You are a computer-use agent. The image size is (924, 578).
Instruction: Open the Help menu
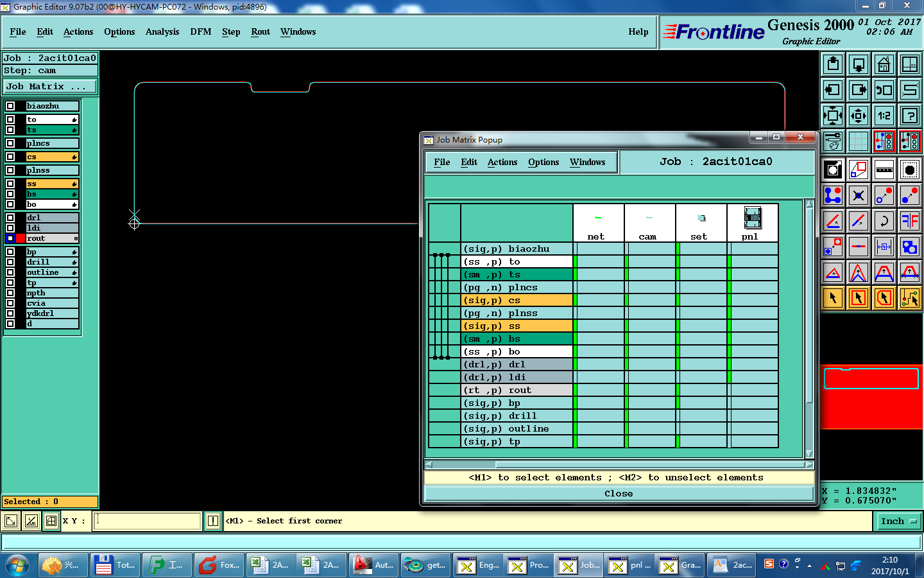pos(638,31)
